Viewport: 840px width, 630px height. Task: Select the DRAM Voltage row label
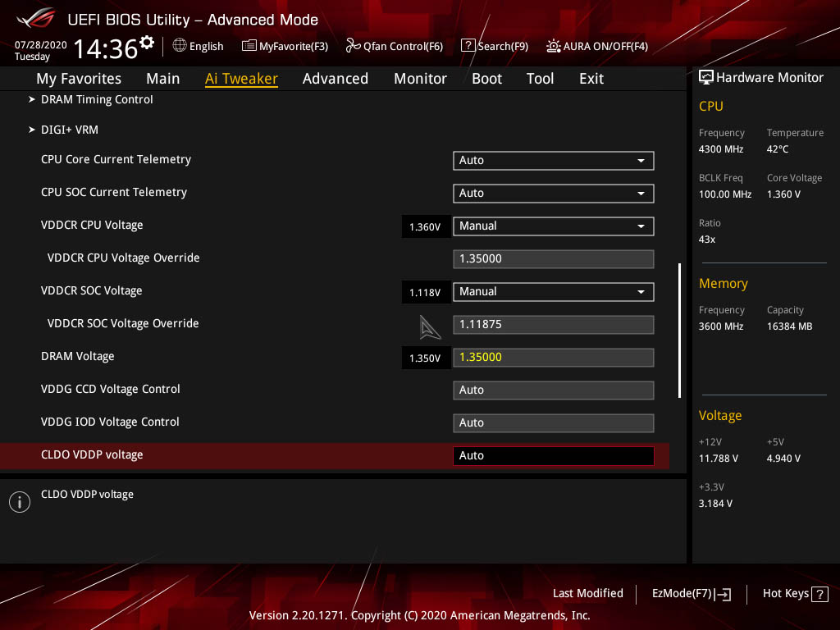[x=78, y=356]
